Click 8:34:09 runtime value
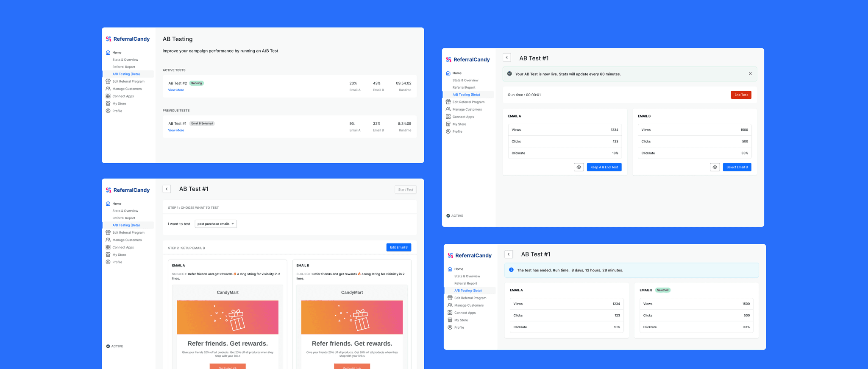Viewport: 868px width, 369px height. [x=404, y=124]
